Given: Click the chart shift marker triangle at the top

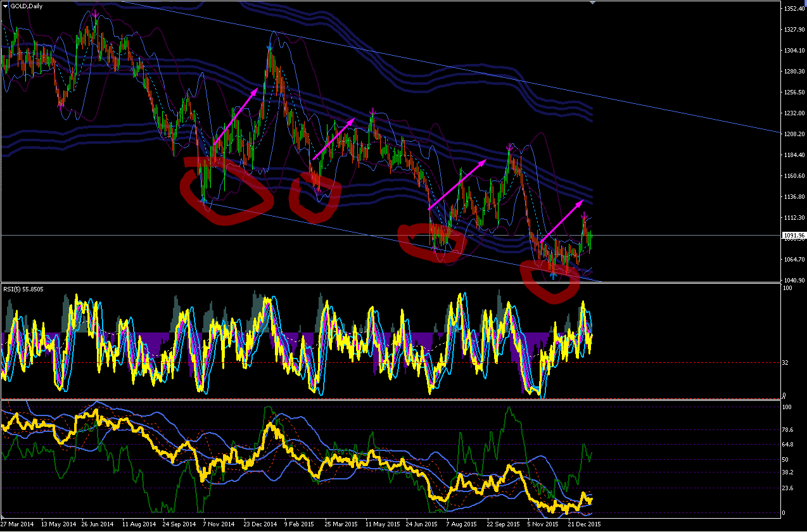Looking at the screenshot, I should coord(593,3).
